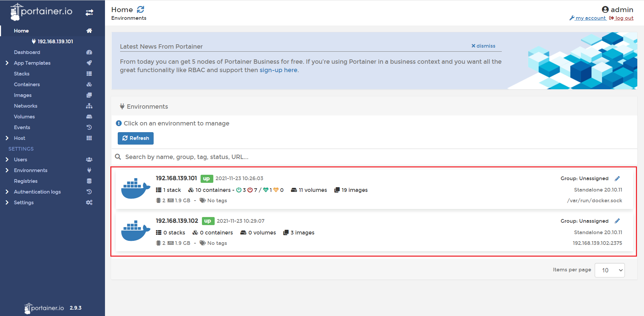Open the Items per page dropdown
This screenshot has height=316, width=644.
[x=609, y=270]
